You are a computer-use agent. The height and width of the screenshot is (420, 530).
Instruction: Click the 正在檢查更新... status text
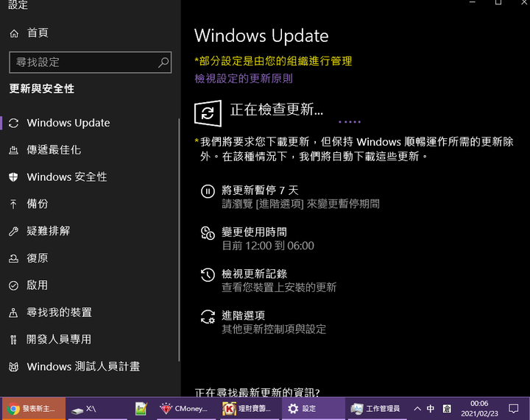(x=277, y=110)
